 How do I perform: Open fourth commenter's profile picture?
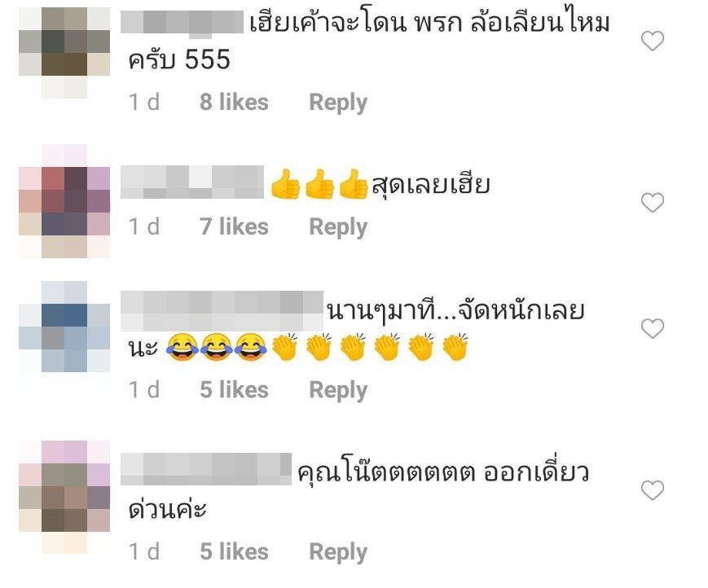tap(64, 498)
